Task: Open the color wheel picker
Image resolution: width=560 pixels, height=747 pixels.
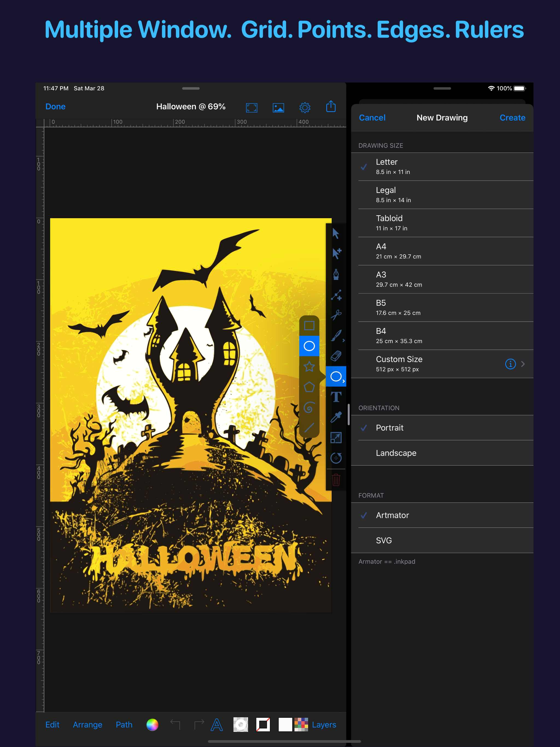Action: 152,725
